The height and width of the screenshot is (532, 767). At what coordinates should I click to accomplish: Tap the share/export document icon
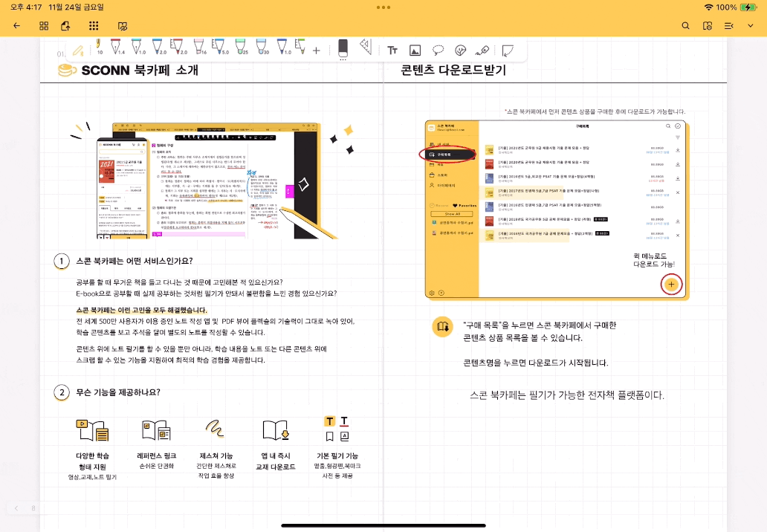(x=65, y=26)
